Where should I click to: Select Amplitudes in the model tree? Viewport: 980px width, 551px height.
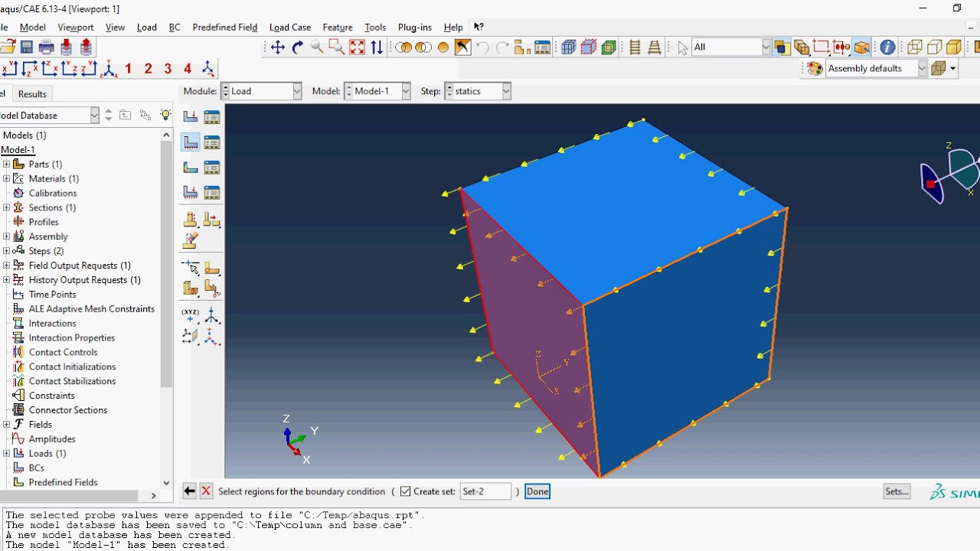click(x=52, y=439)
